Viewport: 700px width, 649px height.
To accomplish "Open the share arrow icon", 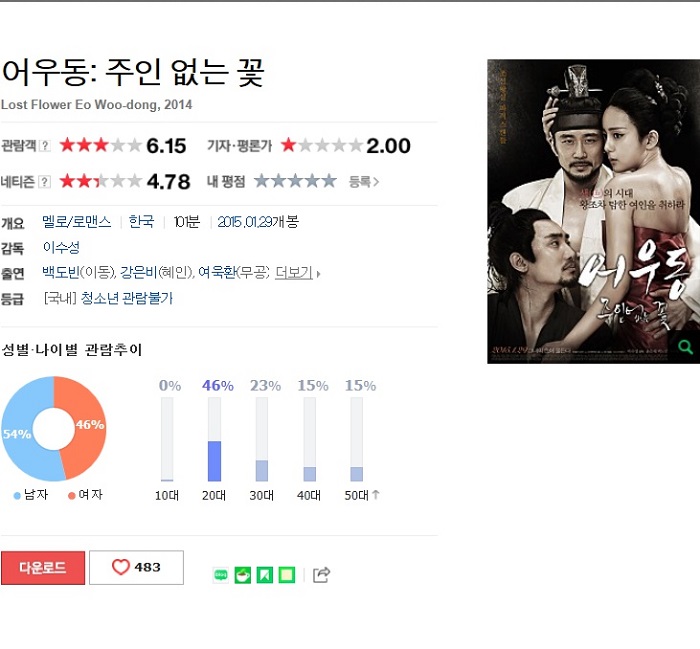I will 321,574.
